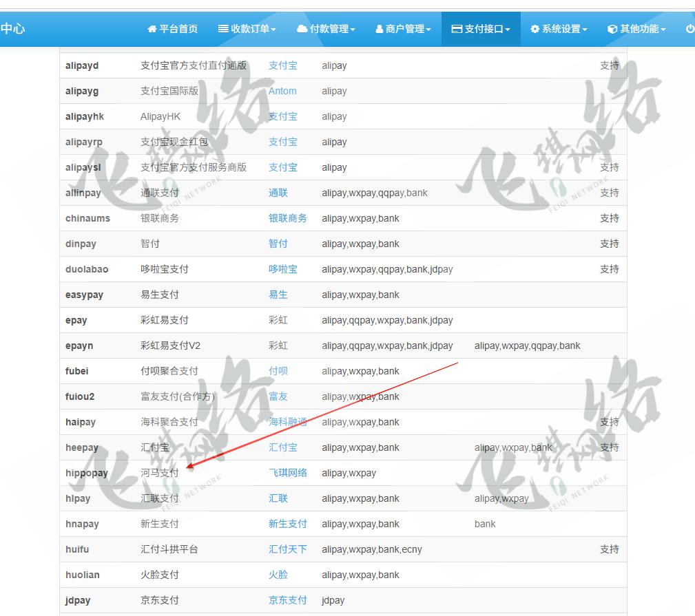Open the 付呗 link in fubei row

coord(278,371)
